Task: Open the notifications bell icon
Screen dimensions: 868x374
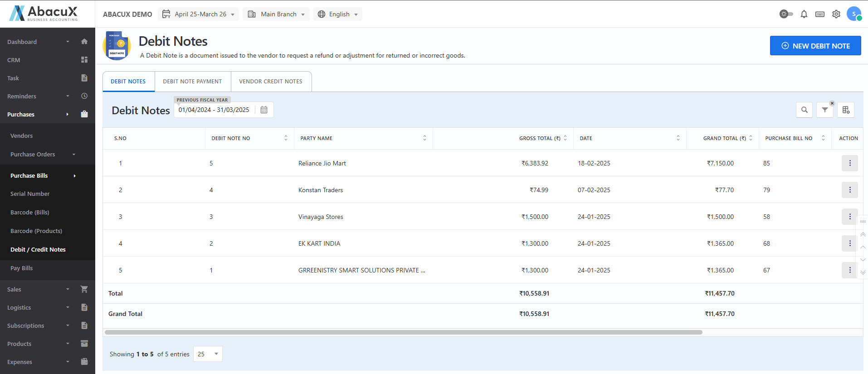Action: [804, 14]
